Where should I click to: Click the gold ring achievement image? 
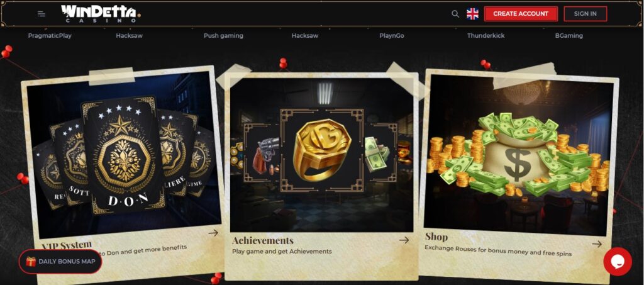(322, 150)
